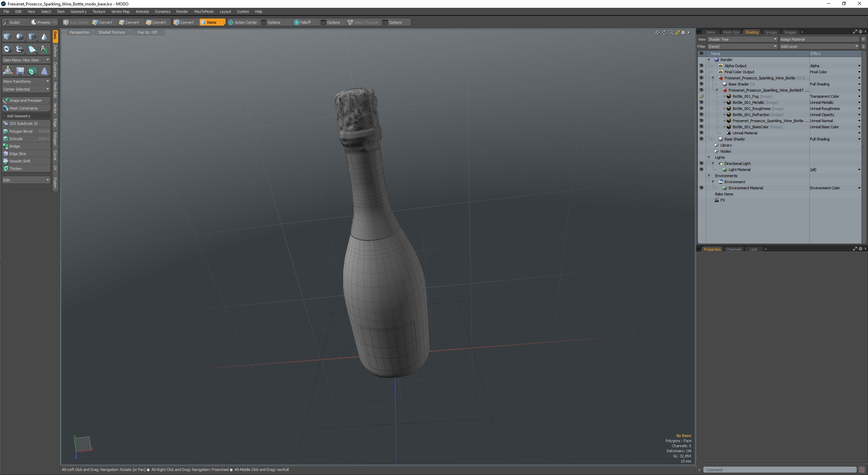
Task: Click the viewport zoom magnifier icon
Action: click(x=671, y=33)
